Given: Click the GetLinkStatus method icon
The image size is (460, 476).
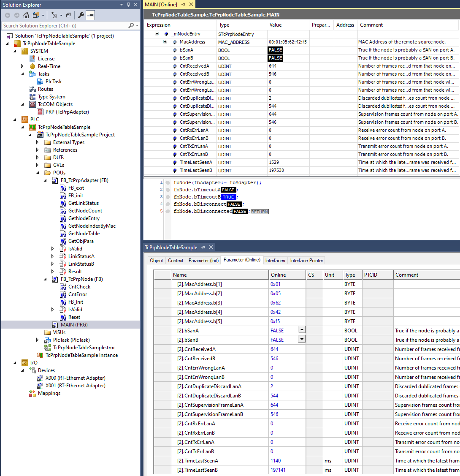Looking at the screenshot, I should click(x=63, y=203).
